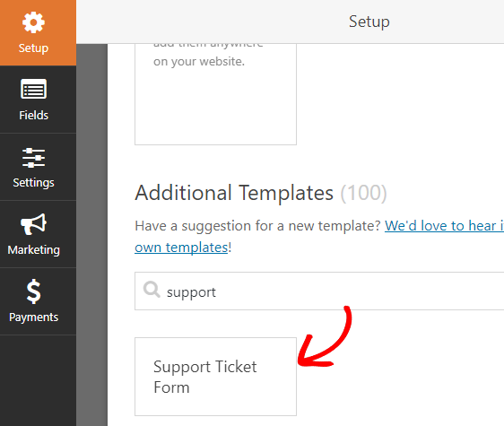Open Fields panel via list icon
The image size is (504, 426).
(33, 89)
